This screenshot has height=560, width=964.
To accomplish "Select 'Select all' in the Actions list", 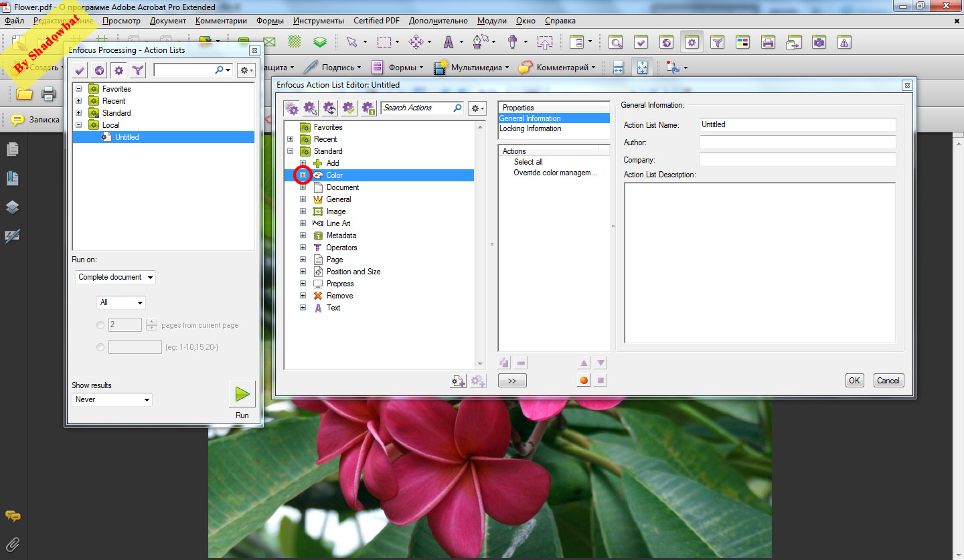I will 528,162.
